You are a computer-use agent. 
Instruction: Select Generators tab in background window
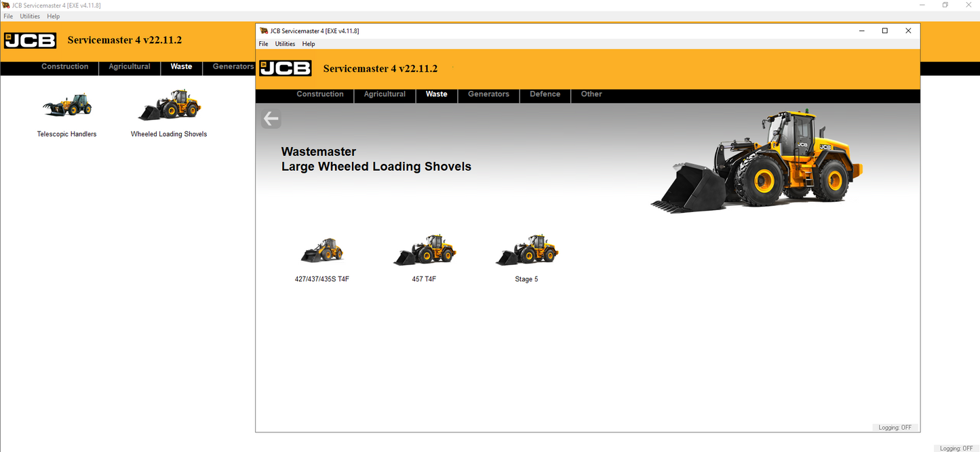233,66
